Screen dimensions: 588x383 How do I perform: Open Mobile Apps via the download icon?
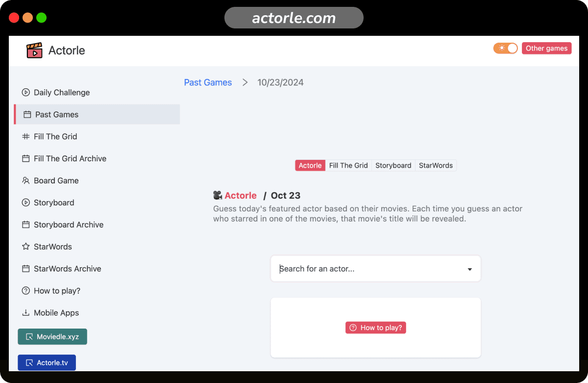coord(25,313)
